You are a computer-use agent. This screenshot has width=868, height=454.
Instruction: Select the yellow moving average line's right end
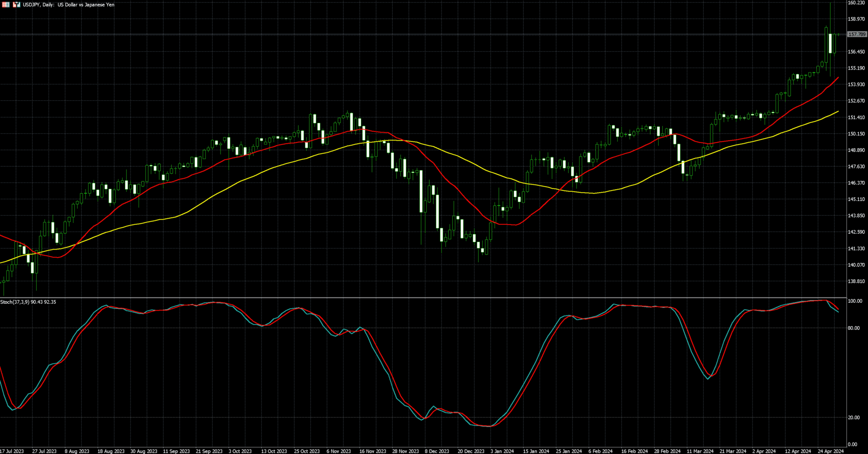(x=837, y=111)
